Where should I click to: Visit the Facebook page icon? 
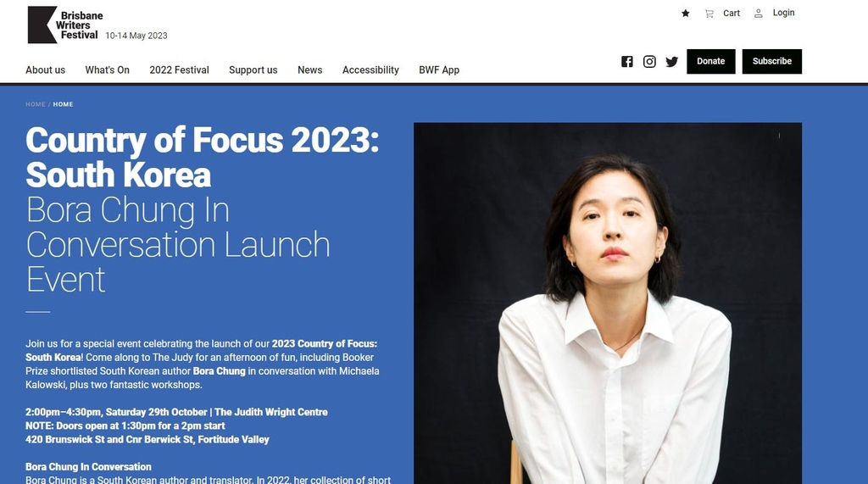click(626, 62)
